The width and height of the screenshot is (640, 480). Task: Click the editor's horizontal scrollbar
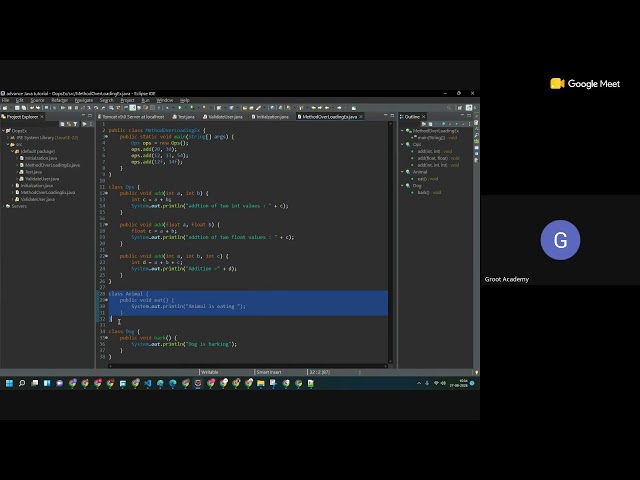coord(247,366)
